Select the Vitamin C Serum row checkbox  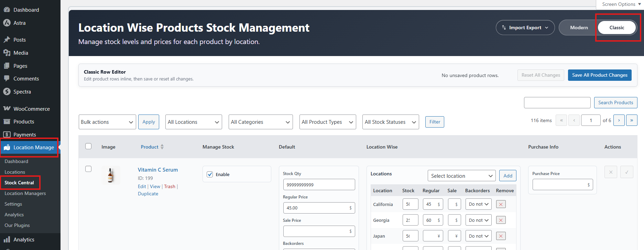pyautogui.click(x=88, y=169)
